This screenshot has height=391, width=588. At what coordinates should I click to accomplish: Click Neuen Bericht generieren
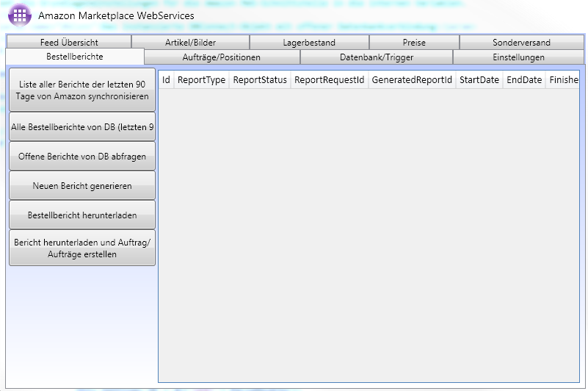(x=82, y=186)
